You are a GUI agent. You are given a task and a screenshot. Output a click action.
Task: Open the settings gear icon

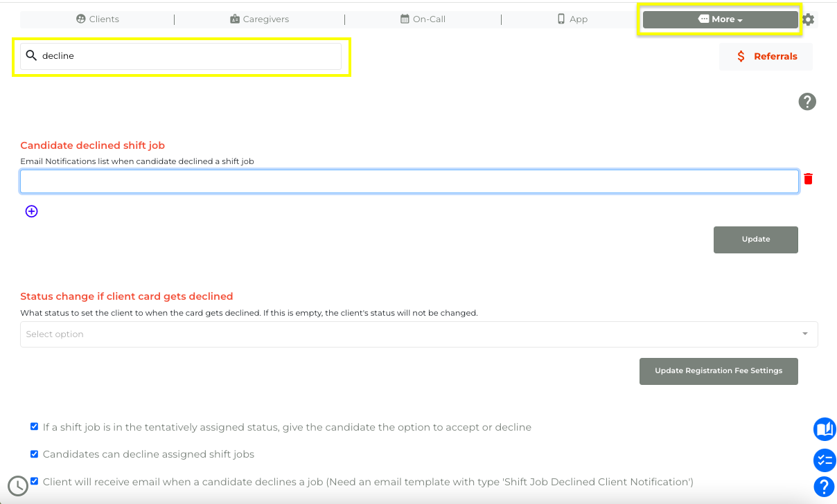808,19
